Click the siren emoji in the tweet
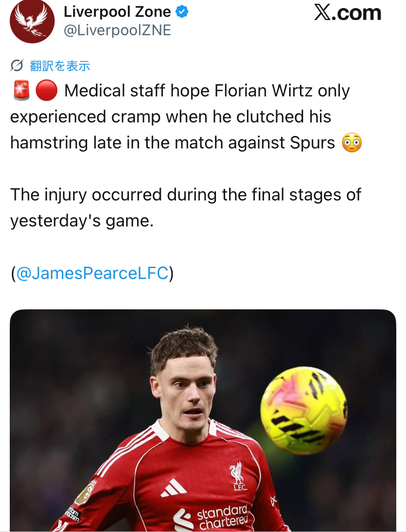This screenshot has height=532, width=406. [x=21, y=90]
